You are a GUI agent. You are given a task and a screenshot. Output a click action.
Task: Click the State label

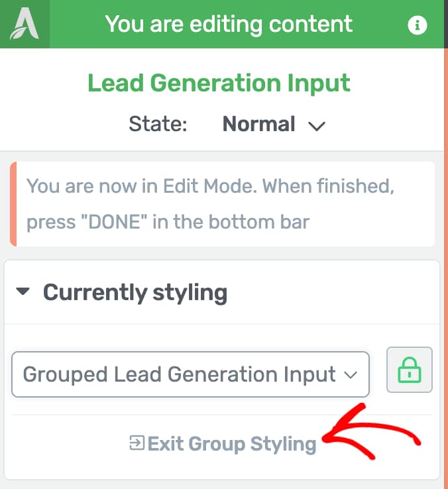[x=158, y=124]
